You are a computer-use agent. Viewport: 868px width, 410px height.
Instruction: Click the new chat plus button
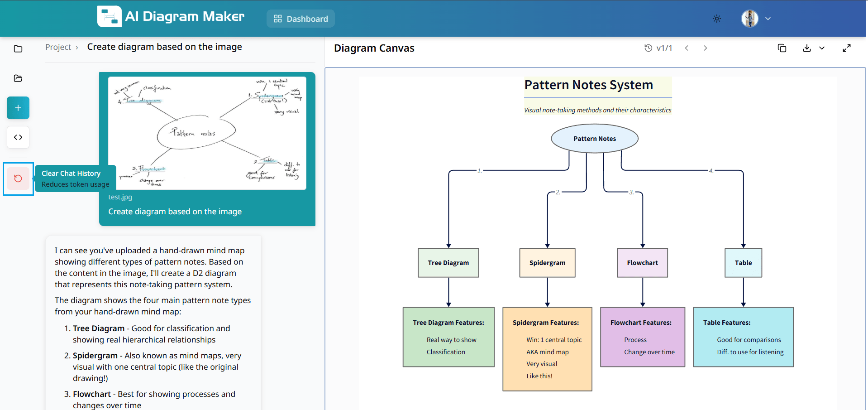click(18, 108)
